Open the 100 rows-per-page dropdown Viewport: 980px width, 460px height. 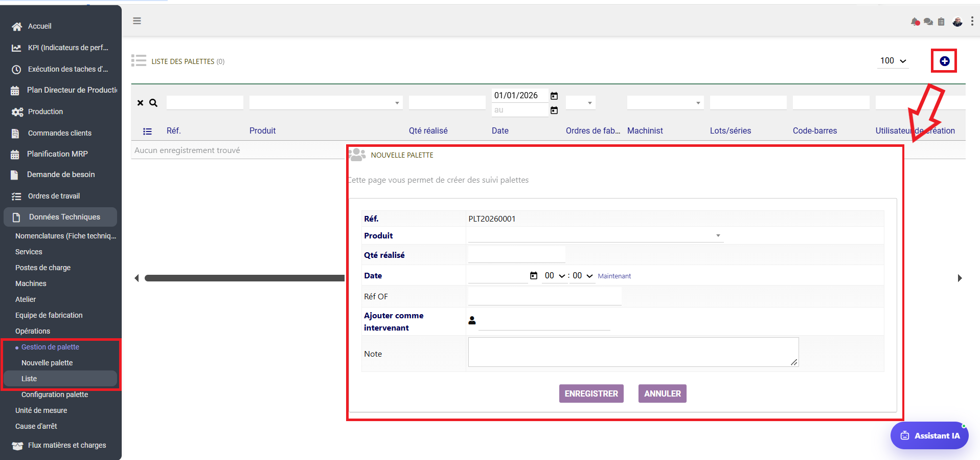[893, 61]
